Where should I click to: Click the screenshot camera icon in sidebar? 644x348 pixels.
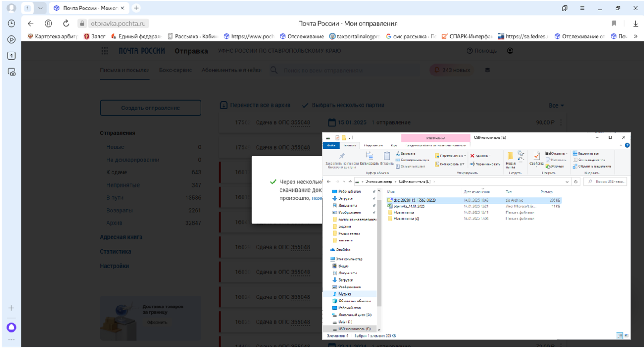(12, 71)
